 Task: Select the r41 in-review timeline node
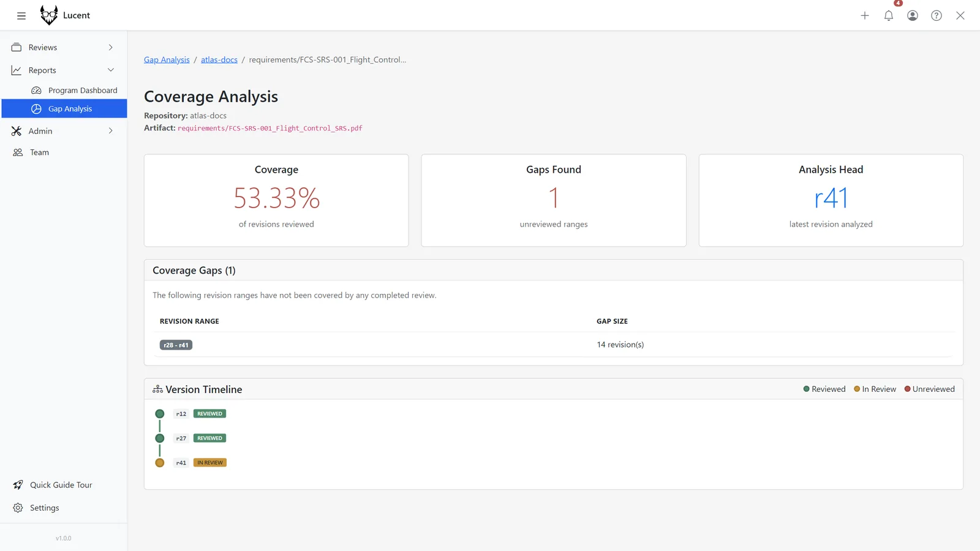coord(160,463)
